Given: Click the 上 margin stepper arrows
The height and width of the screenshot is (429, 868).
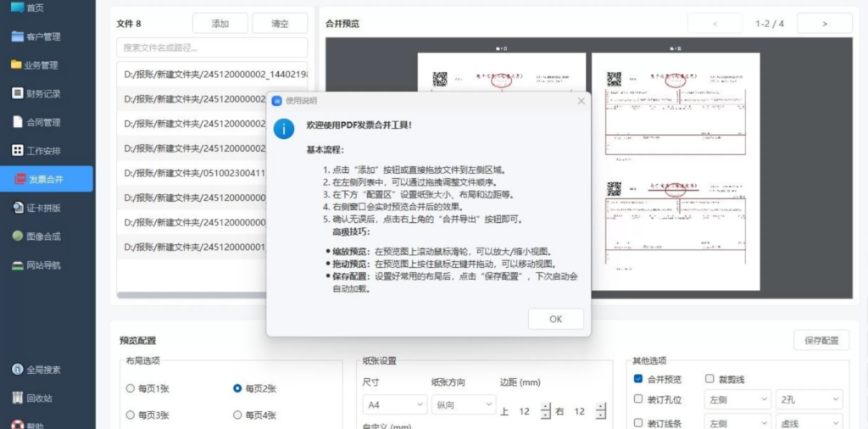Looking at the screenshot, I should (x=546, y=411).
